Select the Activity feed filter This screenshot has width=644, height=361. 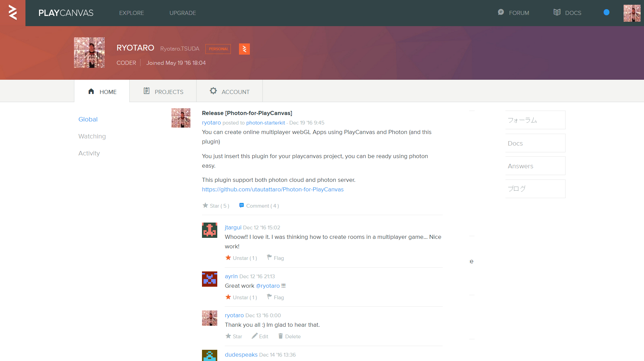pos(89,153)
